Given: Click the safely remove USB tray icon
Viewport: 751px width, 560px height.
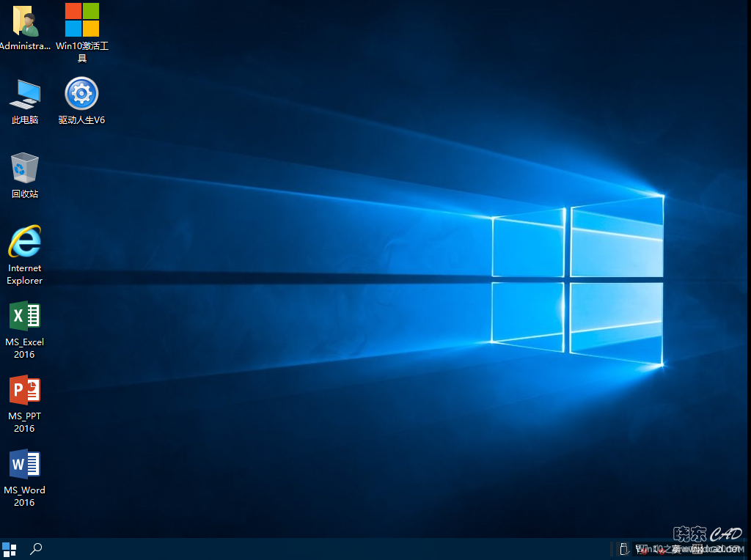Looking at the screenshot, I should pos(624,548).
